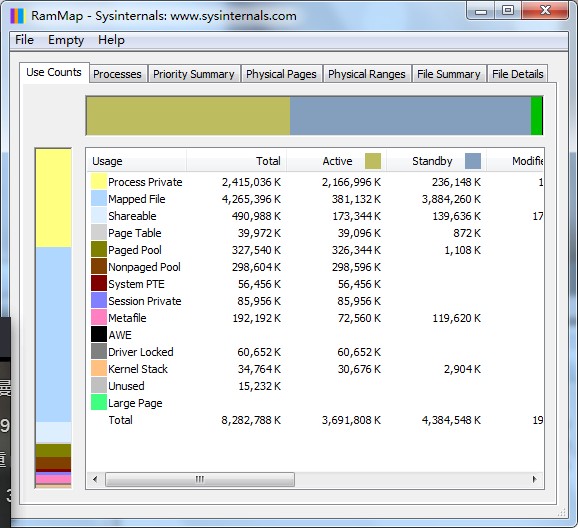Screen dimensions: 578x528
Task: Open the Empty menu
Action: [66, 40]
